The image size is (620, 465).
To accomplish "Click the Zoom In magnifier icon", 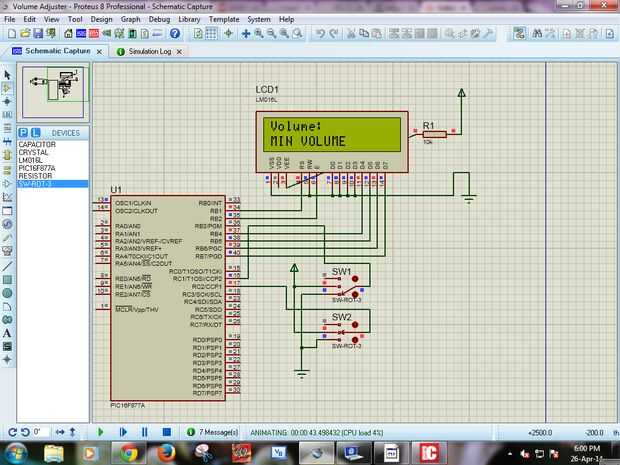I will coord(258,33).
